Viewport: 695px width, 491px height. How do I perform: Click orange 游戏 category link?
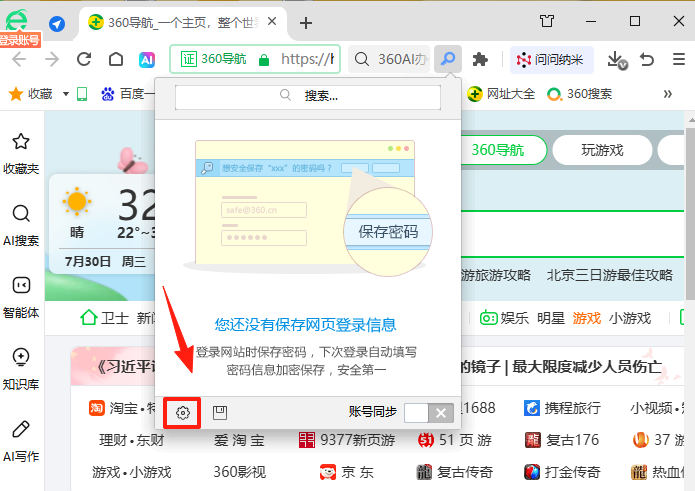coord(586,318)
